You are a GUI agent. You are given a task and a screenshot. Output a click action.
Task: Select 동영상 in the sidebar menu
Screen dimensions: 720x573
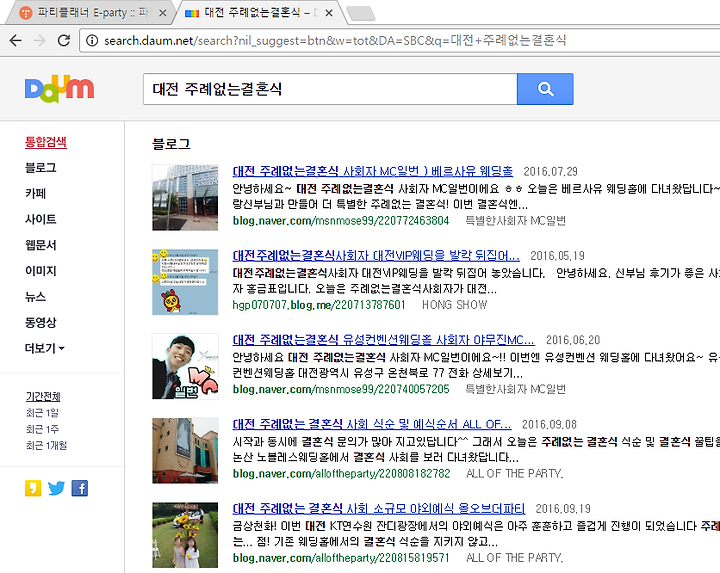tap(40, 322)
